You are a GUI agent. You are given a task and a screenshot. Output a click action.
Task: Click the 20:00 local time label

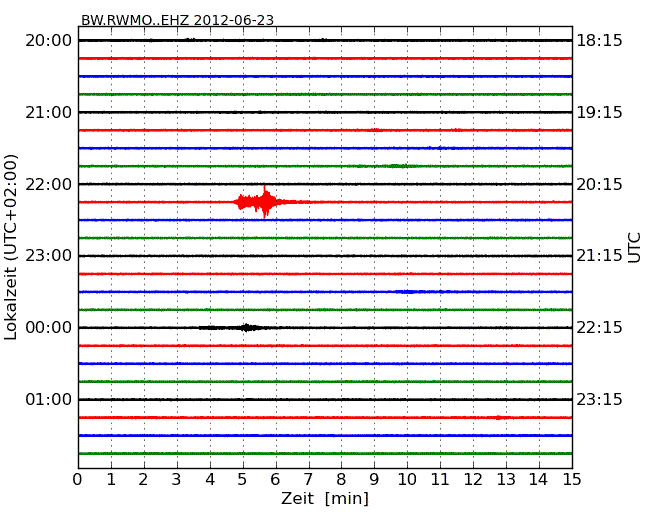49,41
